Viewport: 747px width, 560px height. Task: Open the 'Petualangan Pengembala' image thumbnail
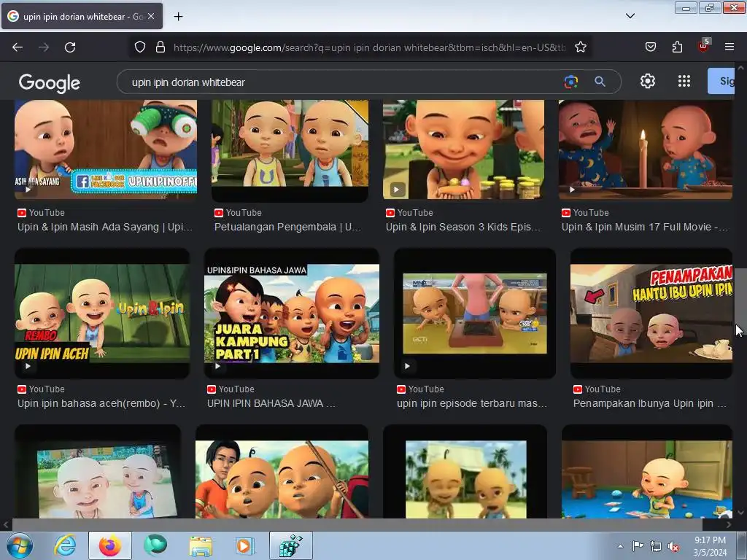pos(290,150)
